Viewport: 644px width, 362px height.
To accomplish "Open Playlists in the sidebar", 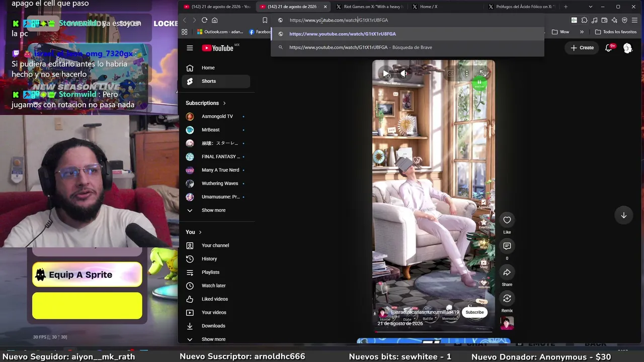I will click(x=215, y=273).
